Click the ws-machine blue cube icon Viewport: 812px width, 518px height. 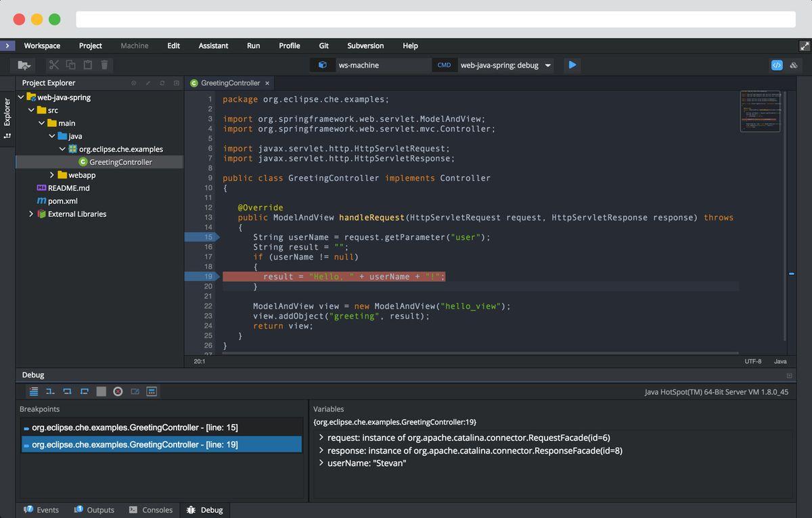pyautogui.click(x=323, y=65)
